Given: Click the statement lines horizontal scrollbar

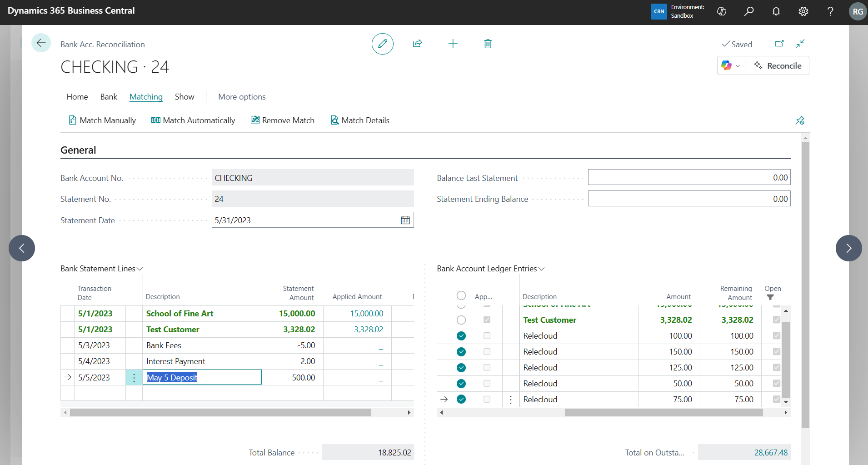Looking at the screenshot, I should pyautogui.click(x=220, y=412).
